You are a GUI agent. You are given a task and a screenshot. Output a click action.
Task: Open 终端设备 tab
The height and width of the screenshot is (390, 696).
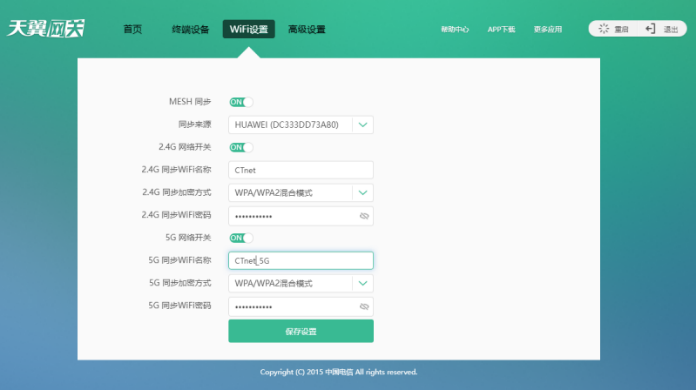tap(190, 29)
